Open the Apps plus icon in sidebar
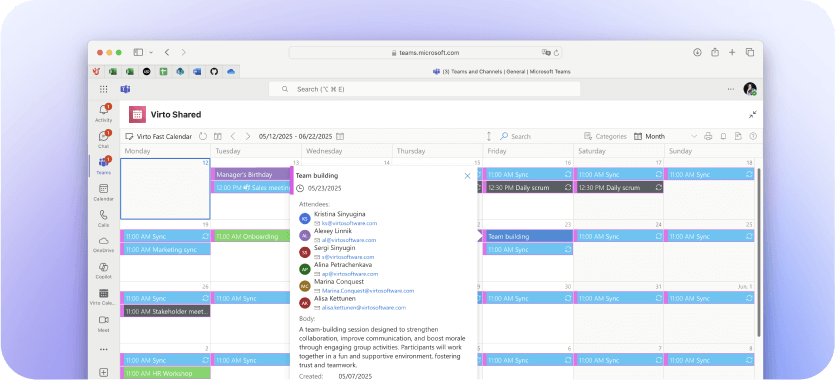 (104, 372)
